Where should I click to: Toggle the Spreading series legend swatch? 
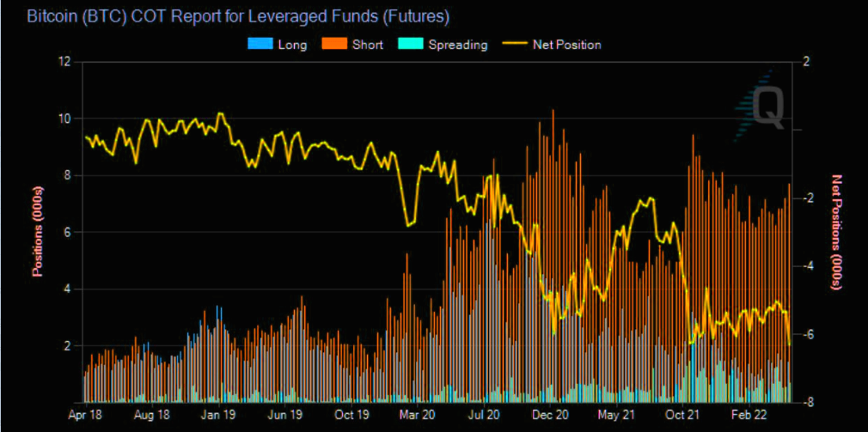click(410, 45)
